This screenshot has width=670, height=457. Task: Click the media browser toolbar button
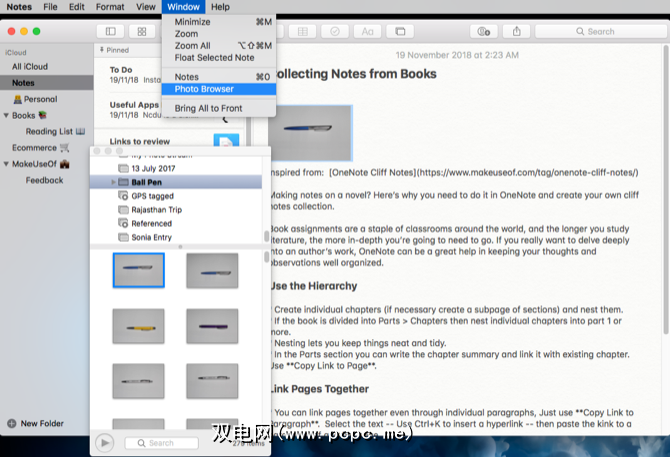(400, 31)
